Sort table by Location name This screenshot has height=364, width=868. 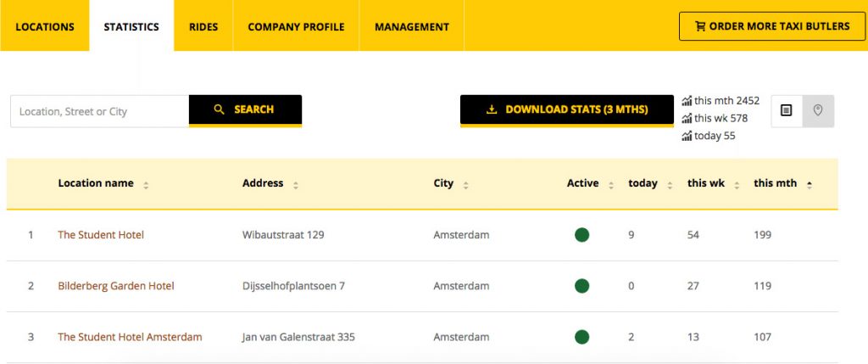[146, 185]
